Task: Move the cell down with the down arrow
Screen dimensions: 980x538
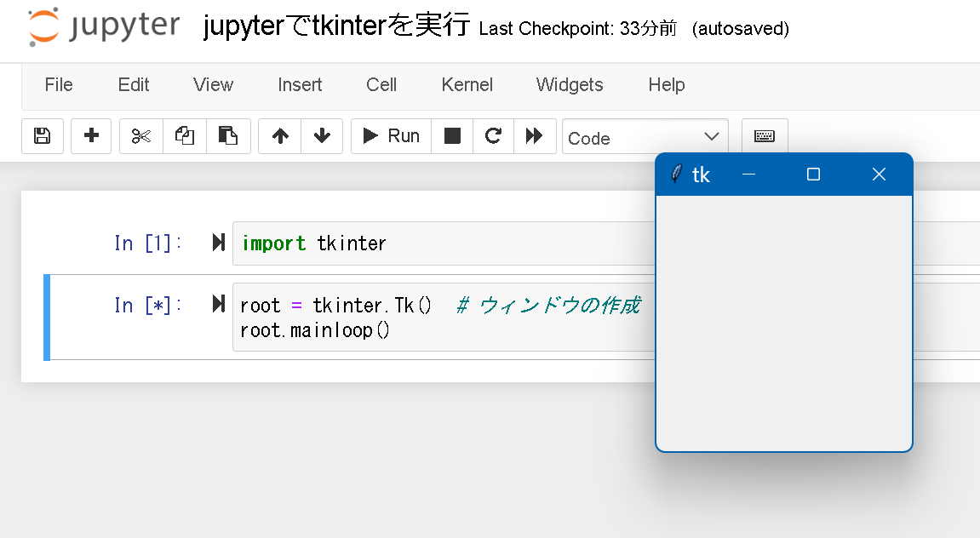Action: [x=322, y=135]
